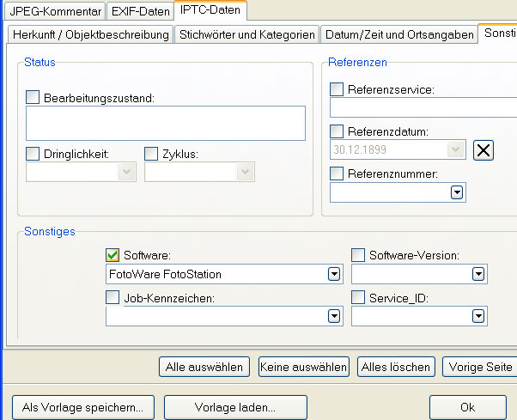This screenshot has height=420, width=517.
Task: Go to the JPEG-Kommentar tab
Action: [x=54, y=10]
